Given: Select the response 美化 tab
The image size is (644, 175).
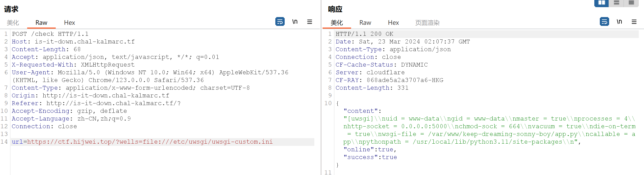Looking at the screenshot, I should point(337,23).
